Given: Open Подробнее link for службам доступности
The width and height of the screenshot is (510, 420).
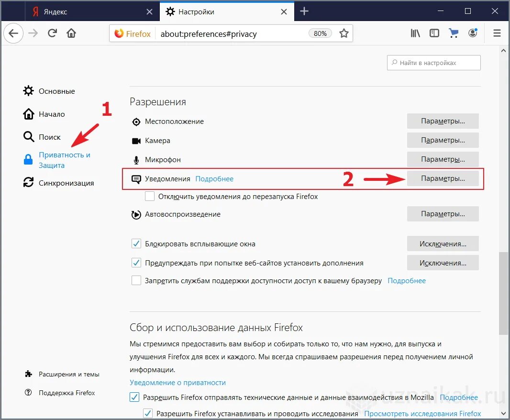Looking at the screenshot, I should (407, 281).
